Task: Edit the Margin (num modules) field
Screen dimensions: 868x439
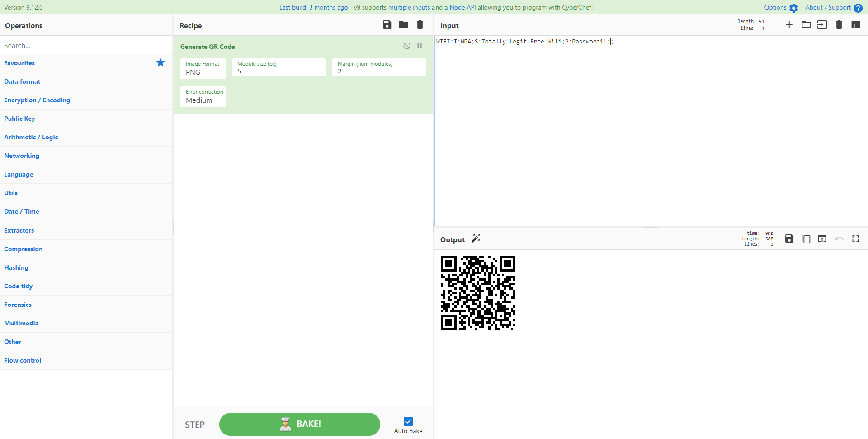Action: 379,67
